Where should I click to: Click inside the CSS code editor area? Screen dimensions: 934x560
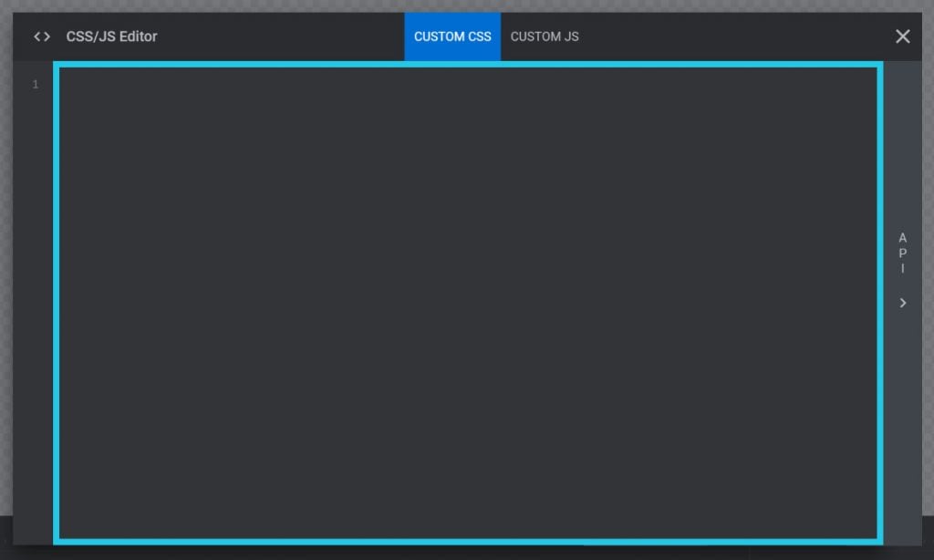(x=468, y=303)
